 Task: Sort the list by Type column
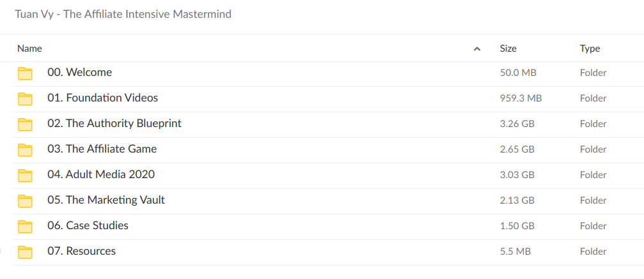tap(590, 49)
